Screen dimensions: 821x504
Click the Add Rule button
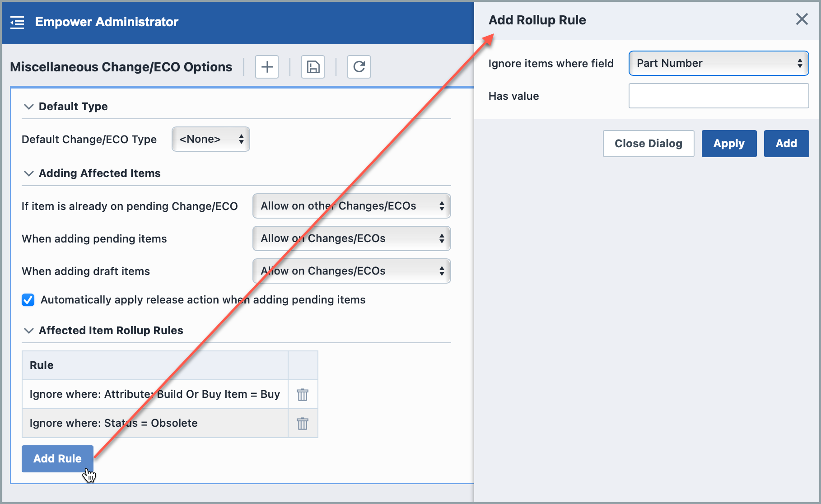click(x=57, y=459)
